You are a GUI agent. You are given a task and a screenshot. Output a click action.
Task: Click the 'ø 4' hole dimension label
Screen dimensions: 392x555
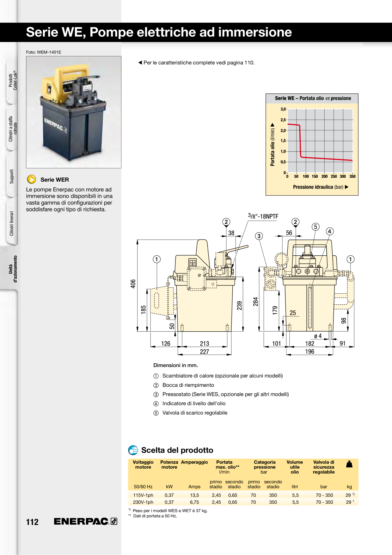318,336
